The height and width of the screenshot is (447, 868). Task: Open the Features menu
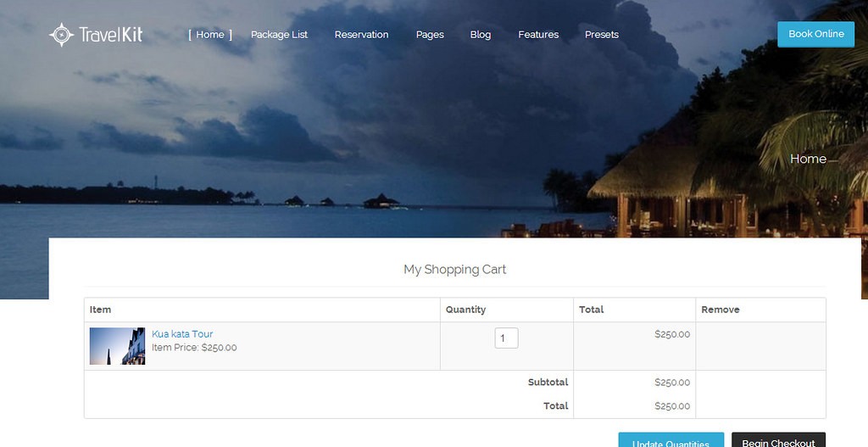click(x=538, y=34)
